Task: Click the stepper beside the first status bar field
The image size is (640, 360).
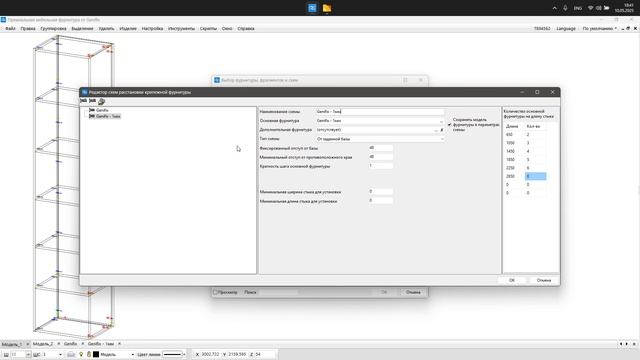Action: coord(28,355)
